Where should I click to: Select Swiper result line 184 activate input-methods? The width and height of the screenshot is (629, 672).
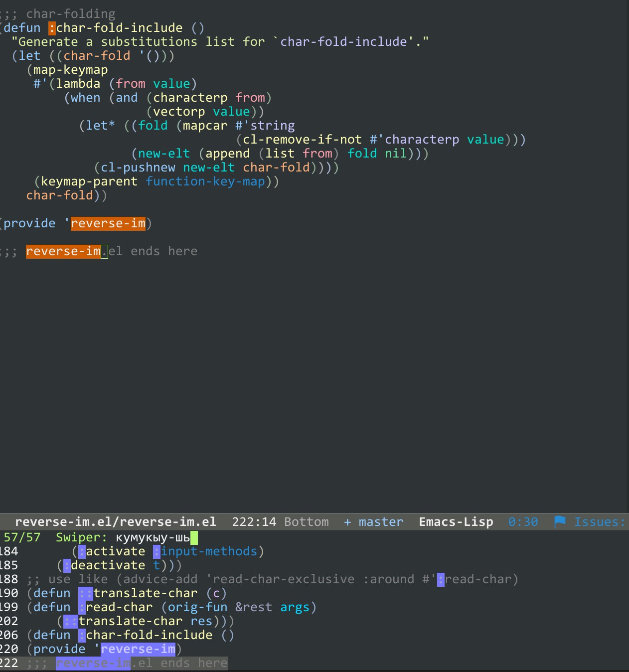314,551
